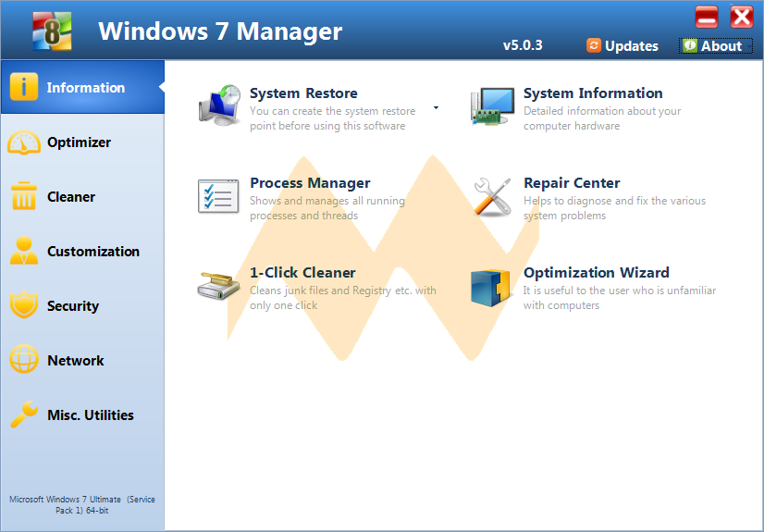
Task: Click the System Restore monitor-clock icon
Action: 220,107
